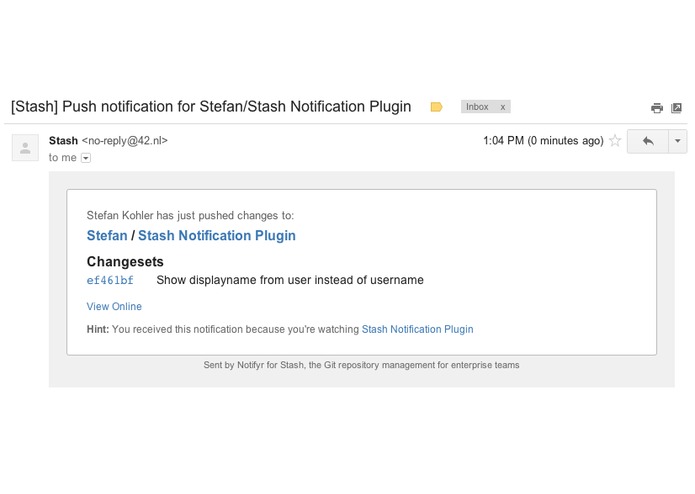The image size is (695, 494).
Task: Click the sender name Stash
Action: coord(63,140)
